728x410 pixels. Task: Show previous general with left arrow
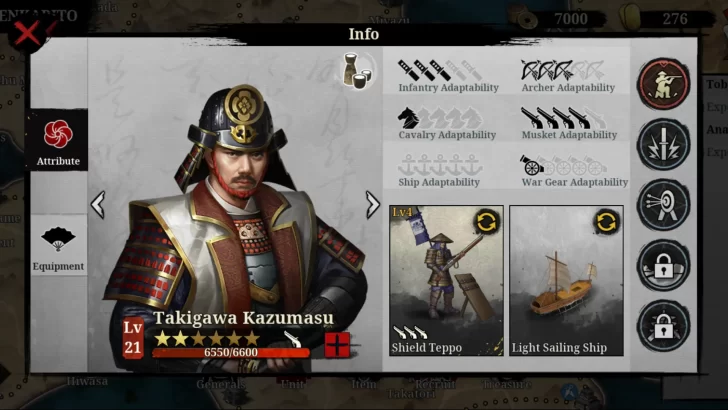(98, 204)
